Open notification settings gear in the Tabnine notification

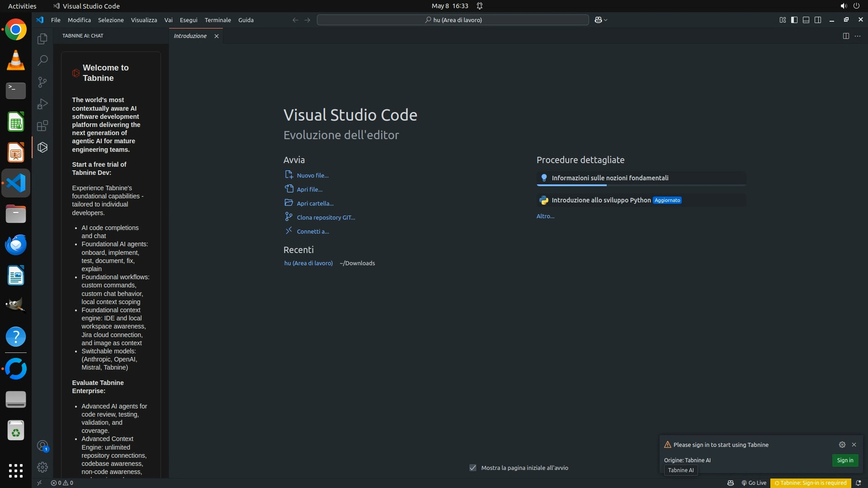[842, 445]
